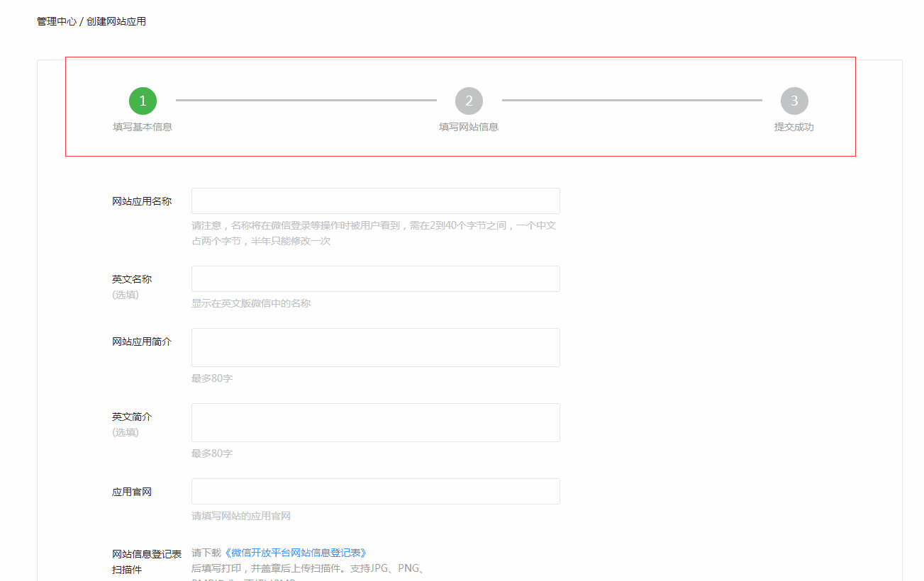Click 英文名称 field label

[x=132, y=279]
